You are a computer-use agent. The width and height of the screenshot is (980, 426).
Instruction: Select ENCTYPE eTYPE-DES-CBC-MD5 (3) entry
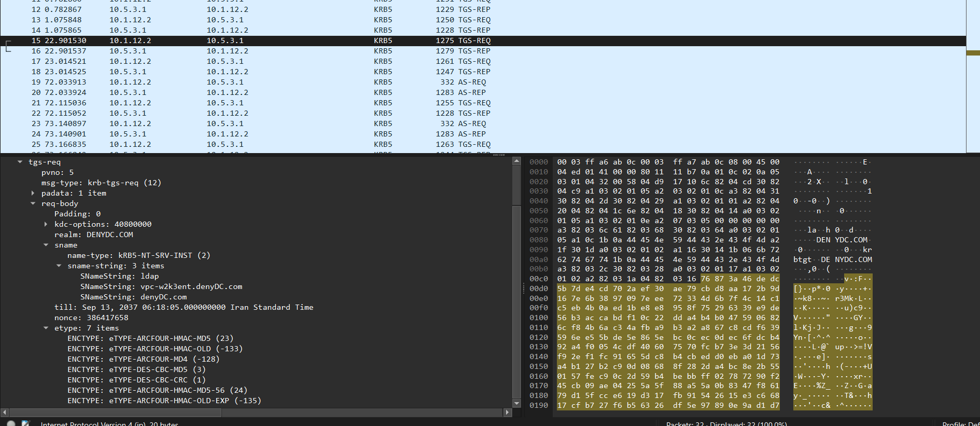point(136,369)
